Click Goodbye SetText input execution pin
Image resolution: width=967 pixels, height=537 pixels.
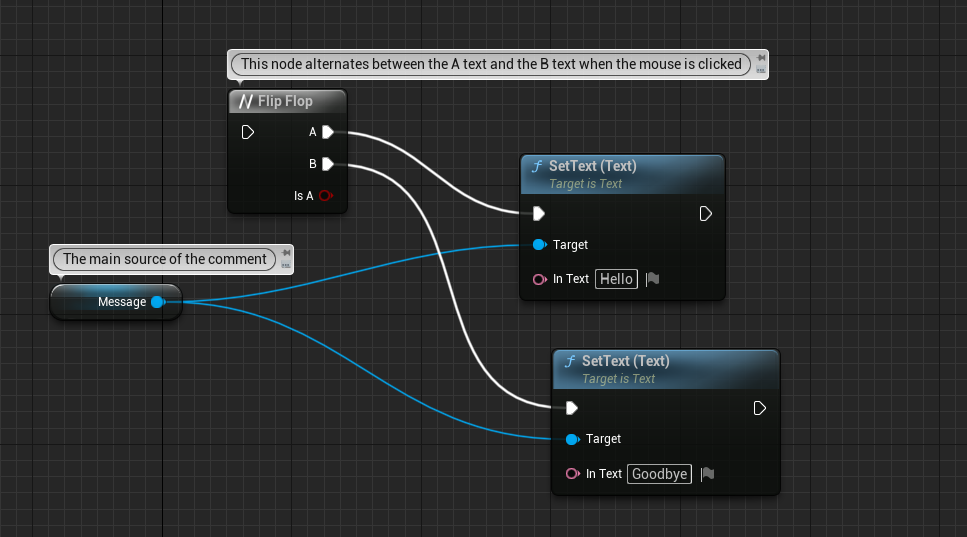[572, 408]
